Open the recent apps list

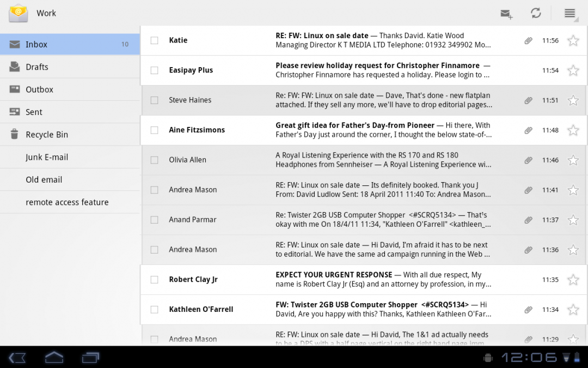tap(90, 357)
